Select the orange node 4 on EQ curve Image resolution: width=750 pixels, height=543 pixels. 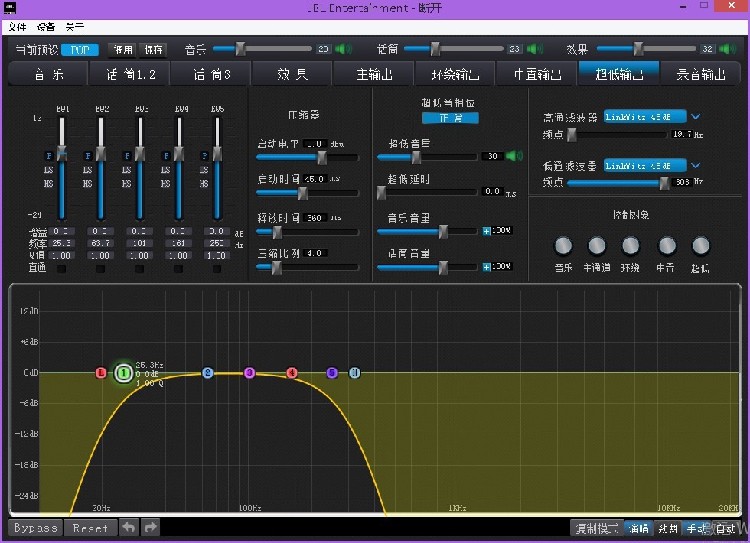pos(292,373)
